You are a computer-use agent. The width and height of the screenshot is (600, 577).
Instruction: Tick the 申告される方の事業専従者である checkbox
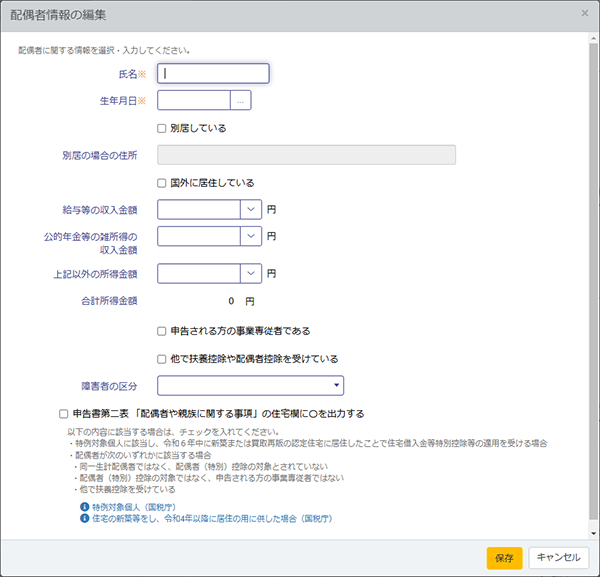pos(162,330)
